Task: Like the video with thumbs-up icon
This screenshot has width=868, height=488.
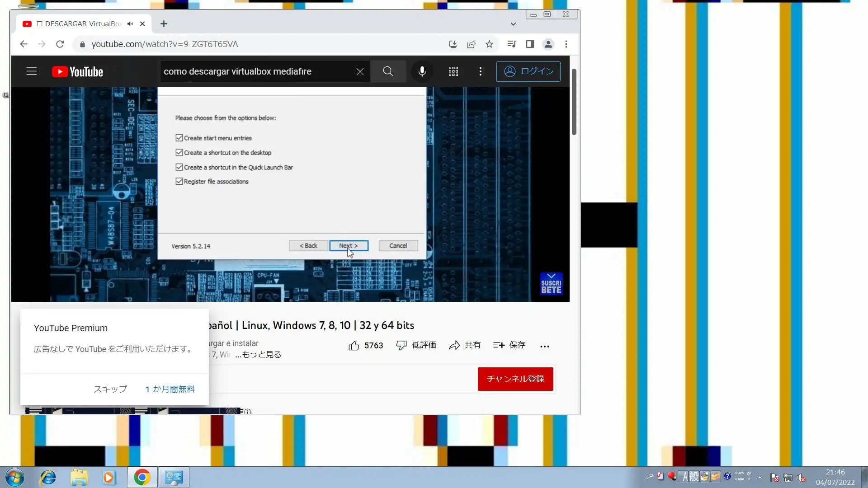Action: (354, 346)
